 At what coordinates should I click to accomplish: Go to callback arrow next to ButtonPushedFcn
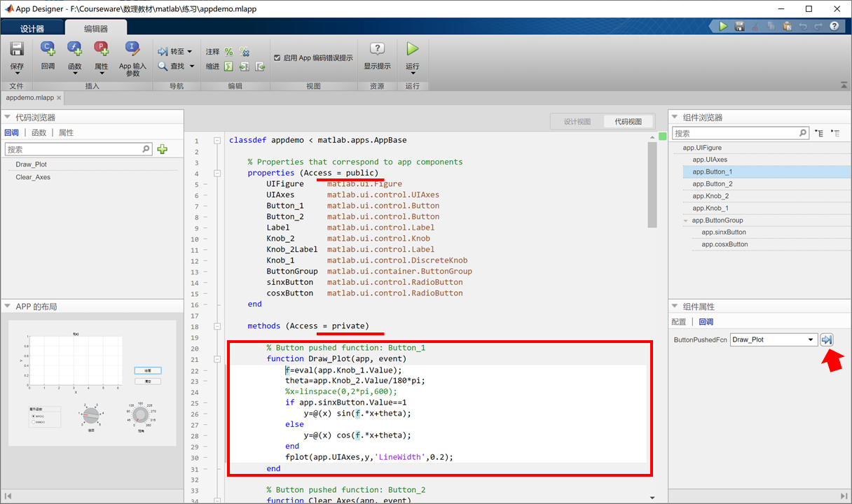tap(827, 340)
